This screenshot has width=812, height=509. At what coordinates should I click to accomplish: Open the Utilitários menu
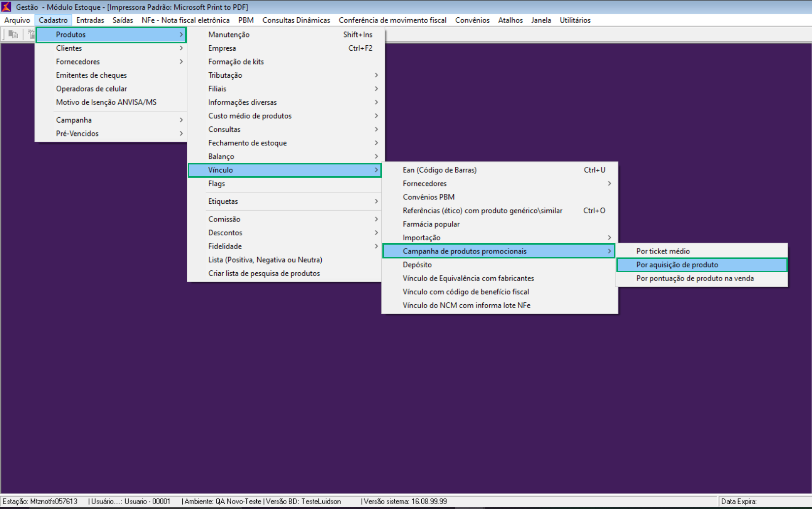click(575, 20)
